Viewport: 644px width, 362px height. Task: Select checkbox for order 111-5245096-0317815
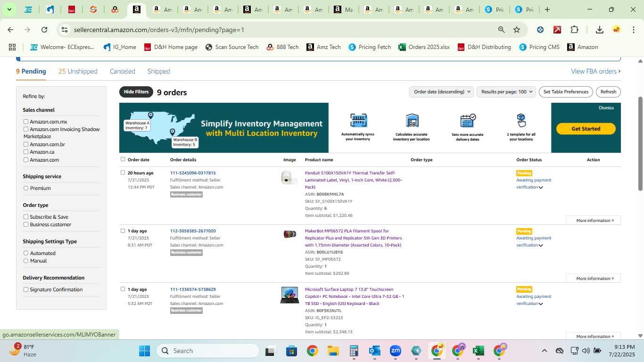123,173
